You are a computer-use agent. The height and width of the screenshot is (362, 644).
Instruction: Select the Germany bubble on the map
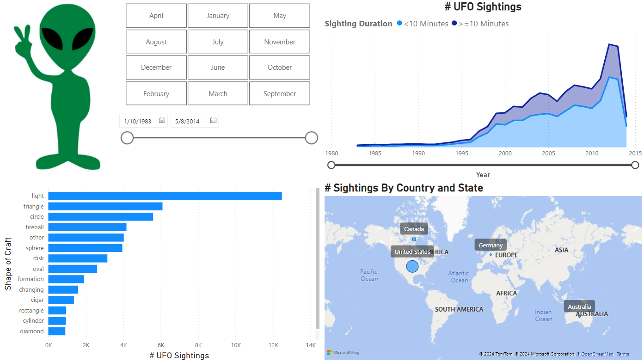pos(491,254)
